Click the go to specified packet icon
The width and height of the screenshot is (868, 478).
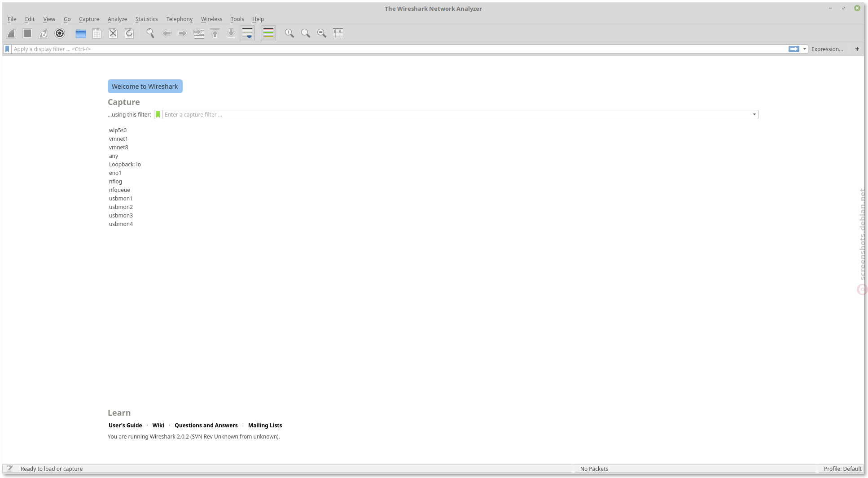(199, 33)
